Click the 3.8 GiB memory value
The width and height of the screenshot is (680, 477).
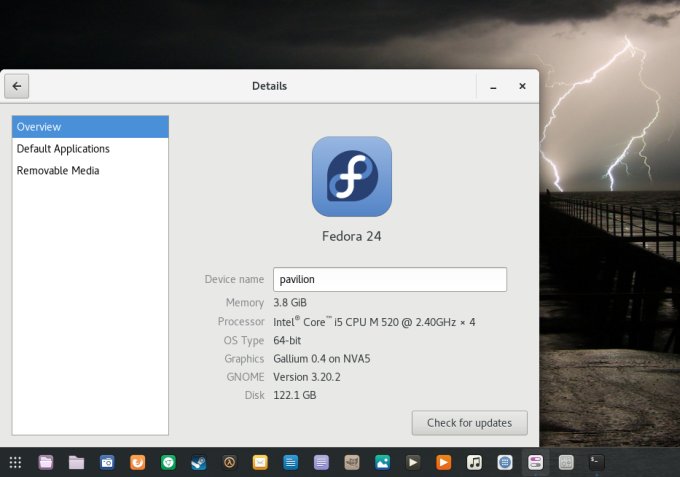tap(290, 302)
